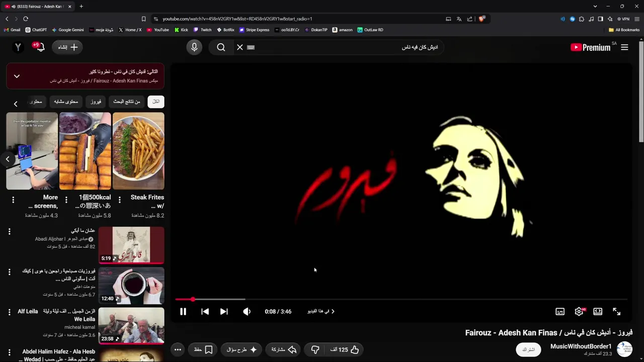
Task: Go back in browser history
Action: (x=7, y=19)
